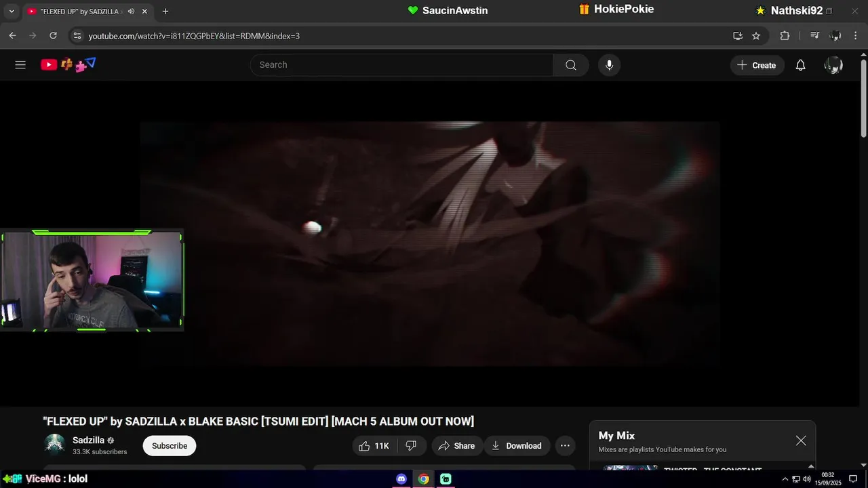Image resolution: width=868 pixels, height=488 pixels.
Task: Show hidden system tray icons
Action: pos(785,479)
